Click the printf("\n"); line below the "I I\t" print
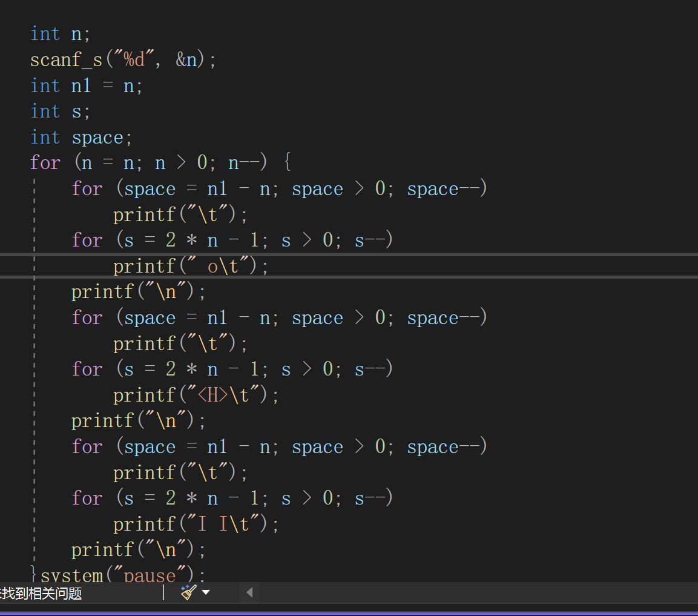 (x=139, y=549)
